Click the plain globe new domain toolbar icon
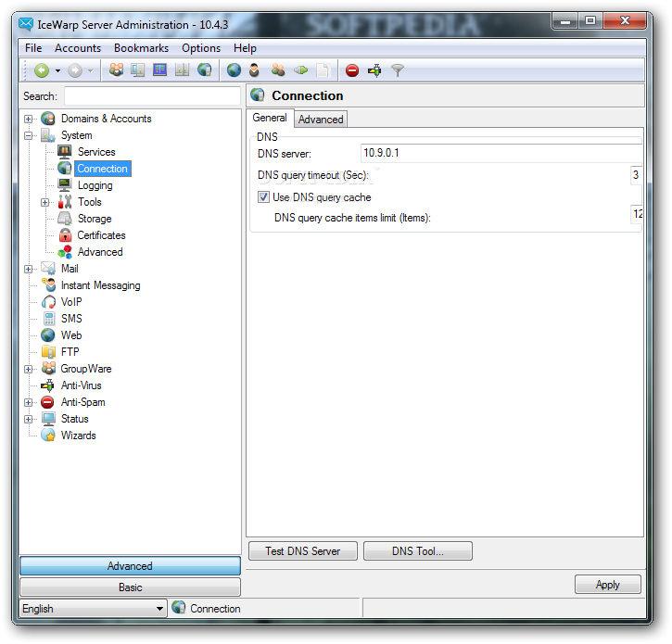Image resolution: width=672 pixels, height=644 pixels. [x=234, y=69]
